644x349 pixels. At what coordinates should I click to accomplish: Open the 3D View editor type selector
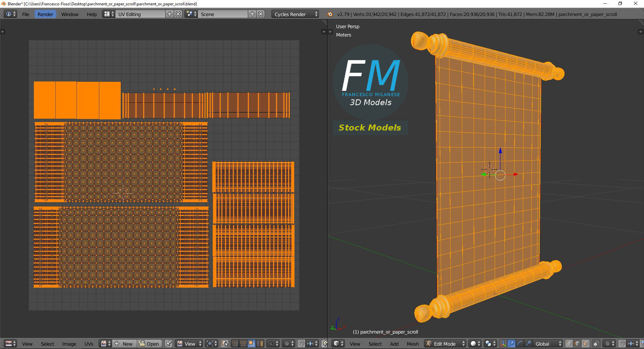click(338, 344)
